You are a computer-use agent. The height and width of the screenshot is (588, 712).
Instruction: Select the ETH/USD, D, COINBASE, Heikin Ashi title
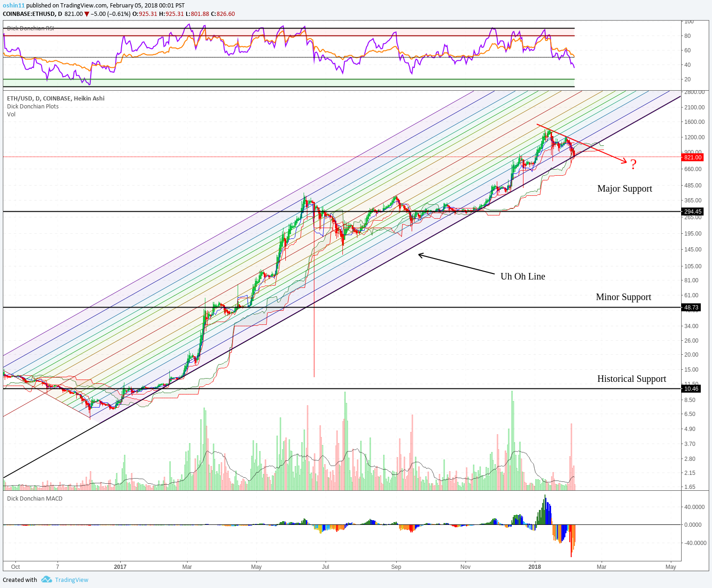[x=56, y=98]
